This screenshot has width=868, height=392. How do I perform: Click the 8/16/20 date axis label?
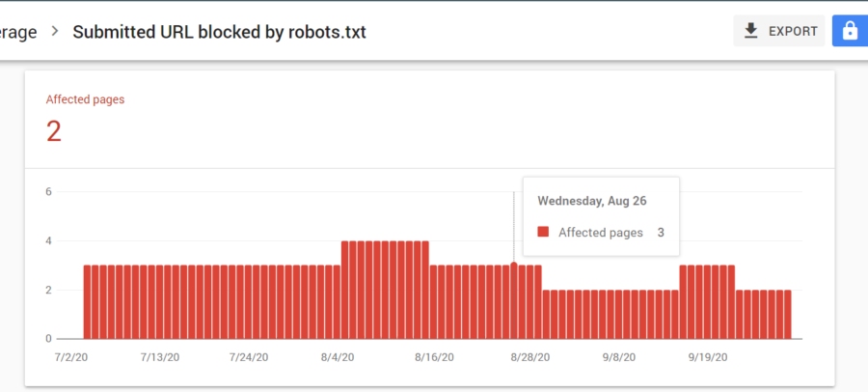434,357
